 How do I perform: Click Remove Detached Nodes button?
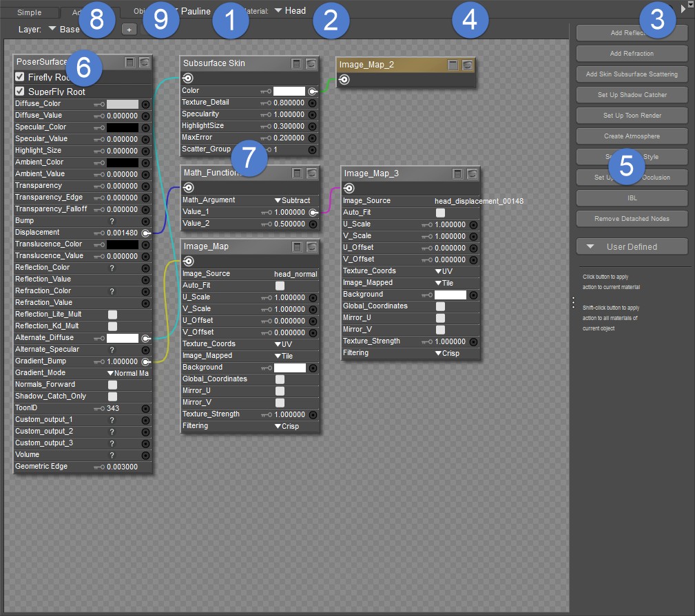pos(632,219)
